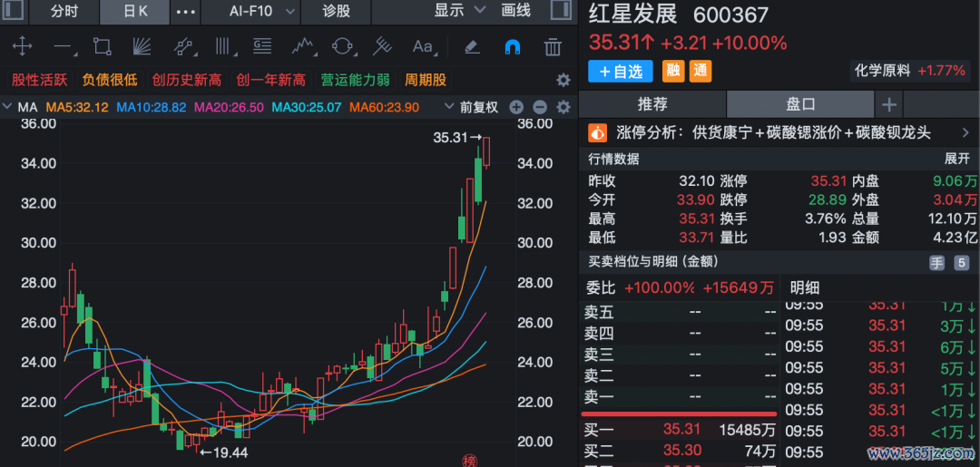Viewport: 980px width, 467px height.
Task: Select the pitchfork drawing tool
Action: coord(383,47)
